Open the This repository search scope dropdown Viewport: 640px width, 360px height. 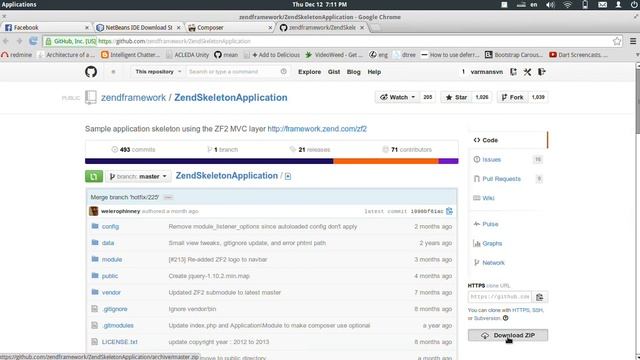tap(158, 71)
